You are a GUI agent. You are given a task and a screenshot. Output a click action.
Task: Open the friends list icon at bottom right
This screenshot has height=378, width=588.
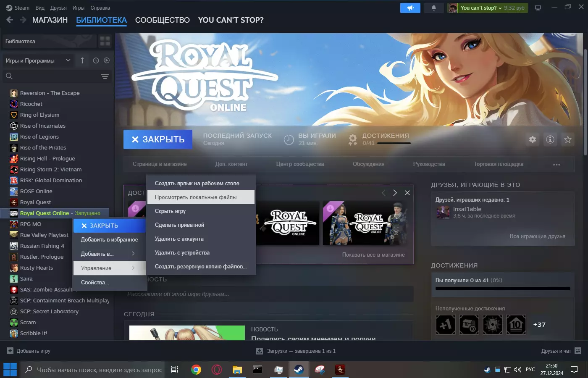pyautogui.click(x=578, y=351)
